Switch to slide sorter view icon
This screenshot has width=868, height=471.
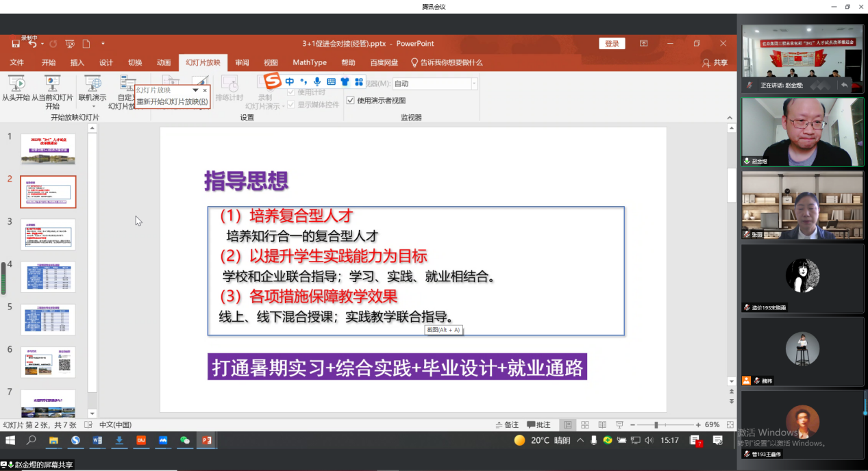(x=584, y=424)
